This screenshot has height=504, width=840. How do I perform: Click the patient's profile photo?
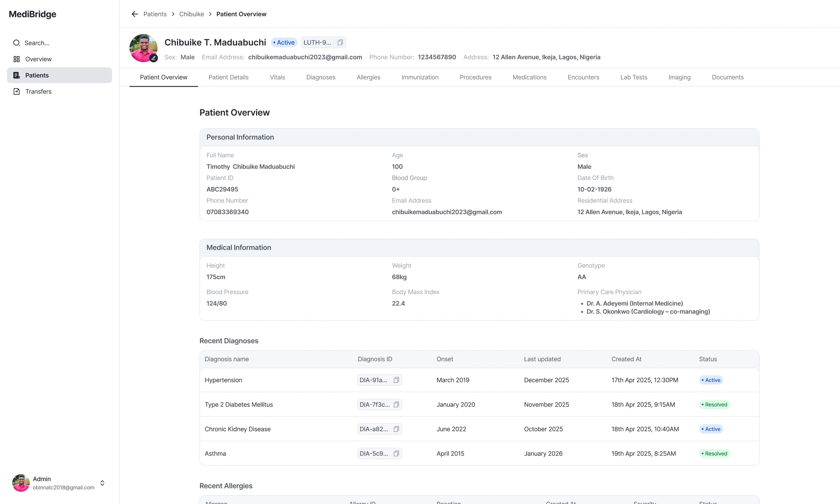[143, 48]
